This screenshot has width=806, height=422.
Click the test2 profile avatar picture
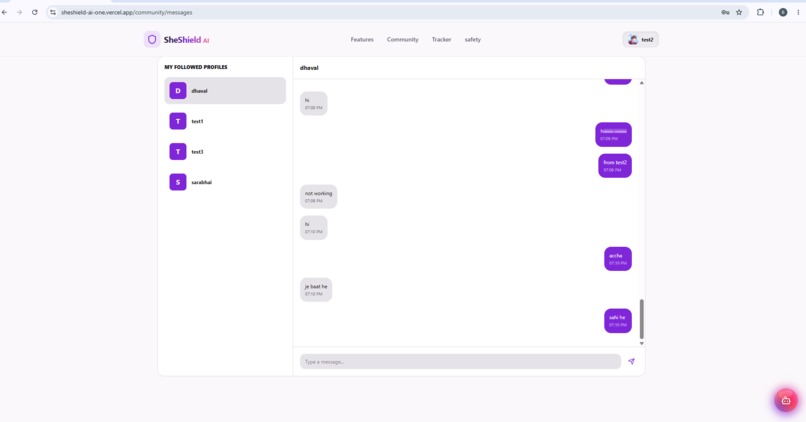(x=633, y=40)
